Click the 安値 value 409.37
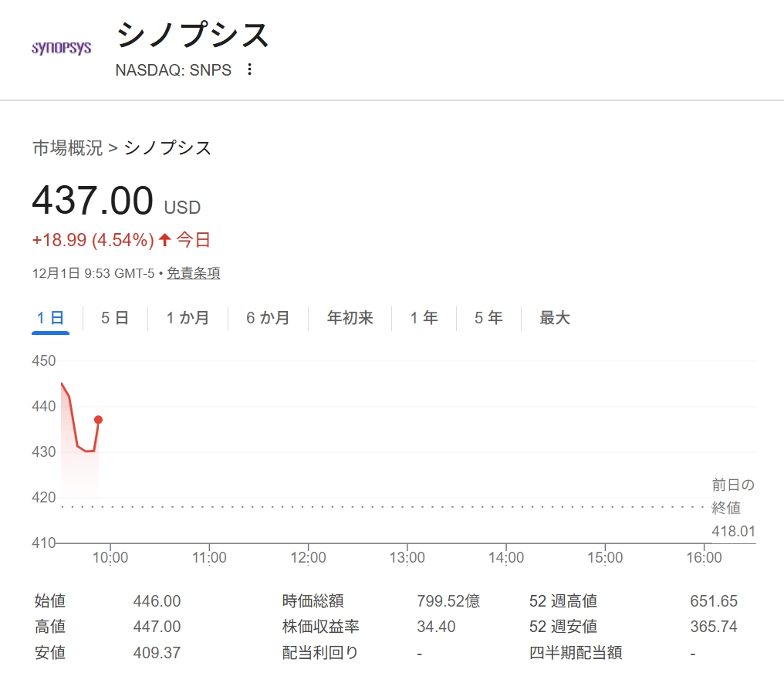 (157, 652)
